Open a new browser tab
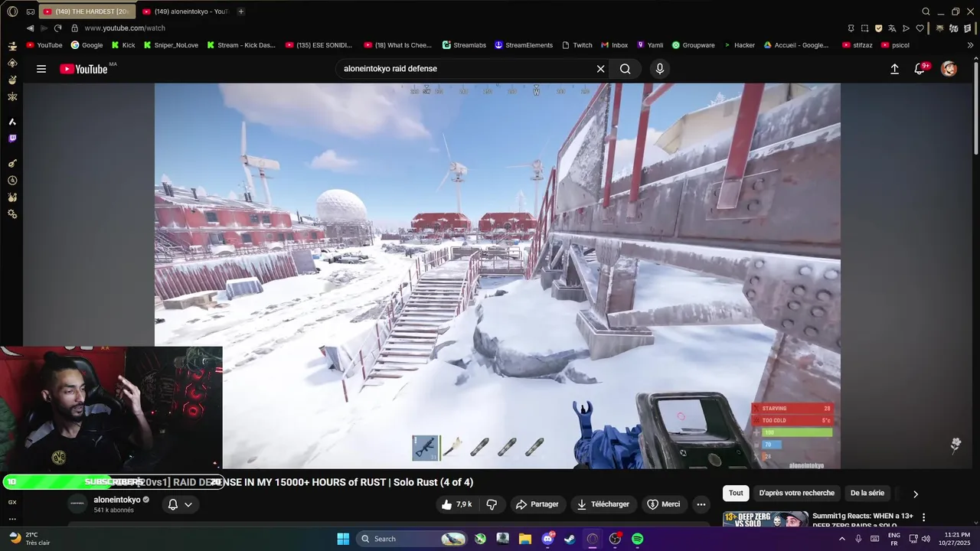Image resolution: width=980 pixels, height=551 pixels. (241, 11)
